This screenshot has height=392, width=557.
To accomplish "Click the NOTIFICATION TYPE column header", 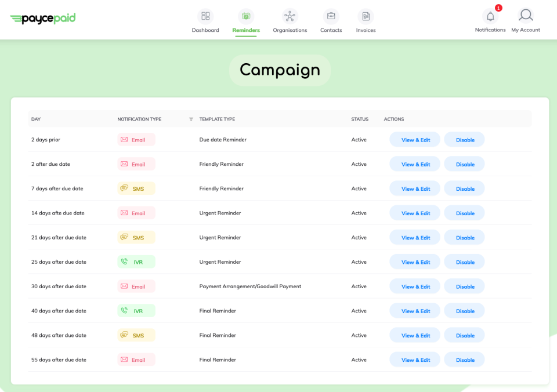I will click(x=139, y=119).
